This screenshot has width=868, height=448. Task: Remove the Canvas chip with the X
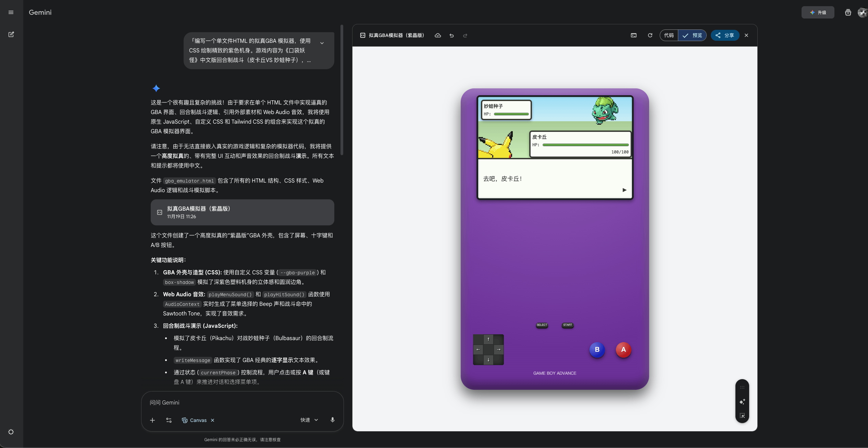(x=213, y=420)
